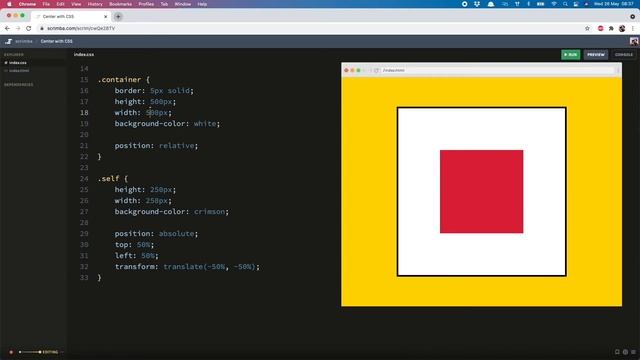
Task: Click the preview mini-browser address field
Action: tap(498, 70)
